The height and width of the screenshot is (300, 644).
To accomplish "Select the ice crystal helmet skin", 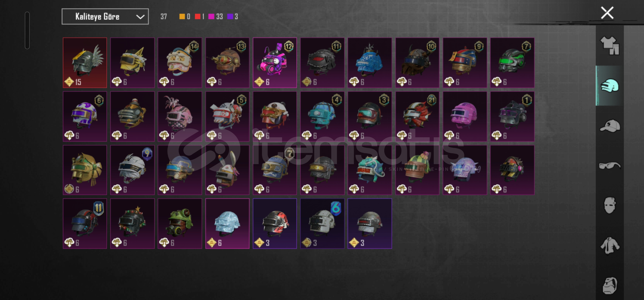I will (227, 224).
